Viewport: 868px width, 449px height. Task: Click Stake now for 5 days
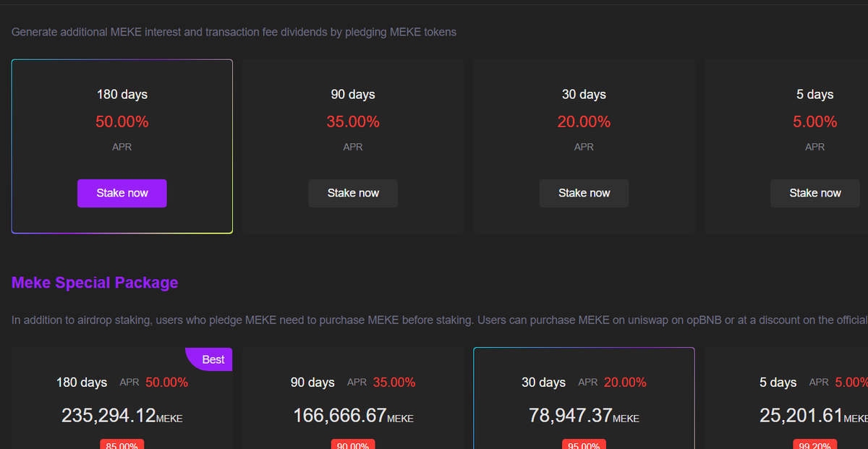[x=815, y=193]
